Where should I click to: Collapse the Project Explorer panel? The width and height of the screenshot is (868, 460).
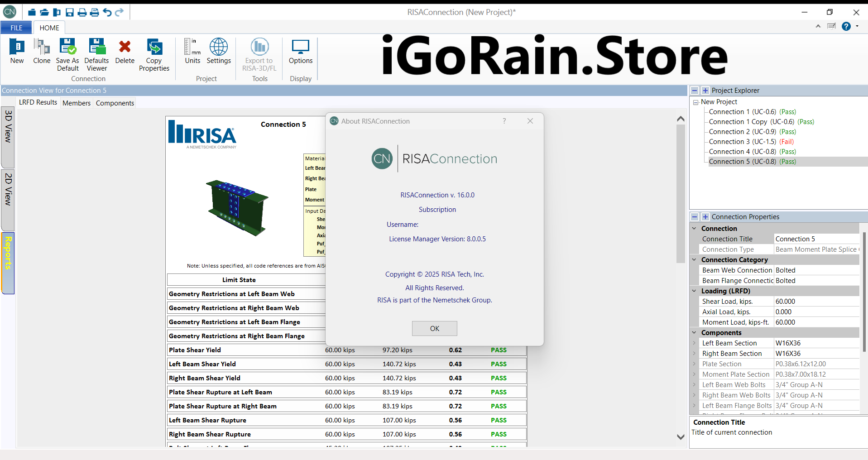pos(695,91)
